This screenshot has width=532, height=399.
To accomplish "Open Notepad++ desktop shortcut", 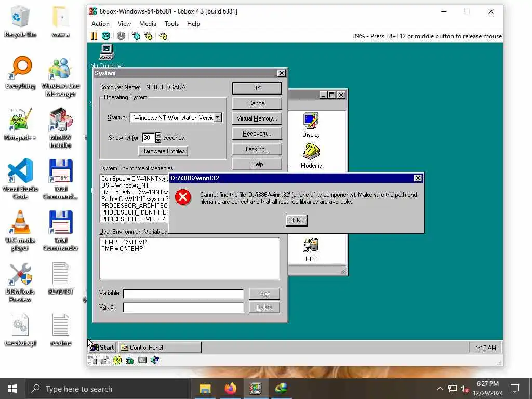I will click(20, 125).
